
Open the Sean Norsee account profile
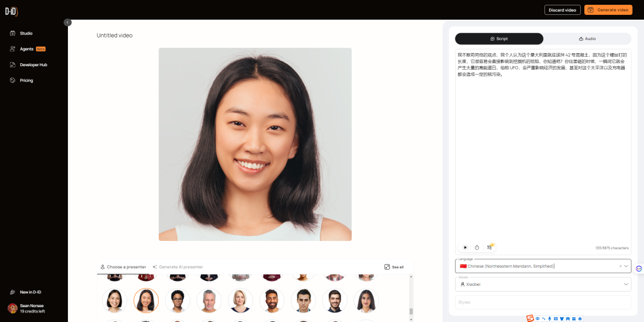coord(26,308)
